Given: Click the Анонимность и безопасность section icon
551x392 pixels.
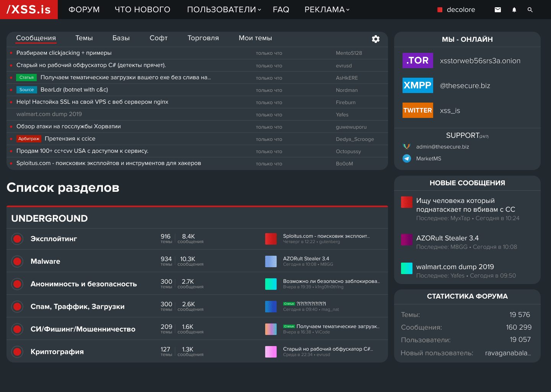Looking at the screenshot, I should point(17,284).
